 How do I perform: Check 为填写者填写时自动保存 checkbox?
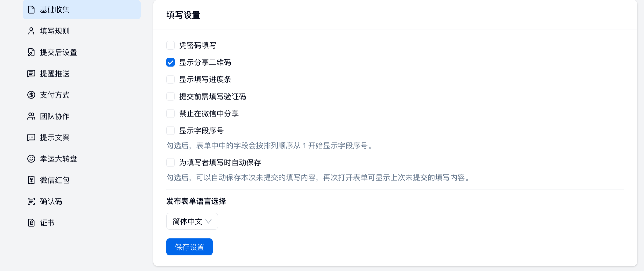170,162
